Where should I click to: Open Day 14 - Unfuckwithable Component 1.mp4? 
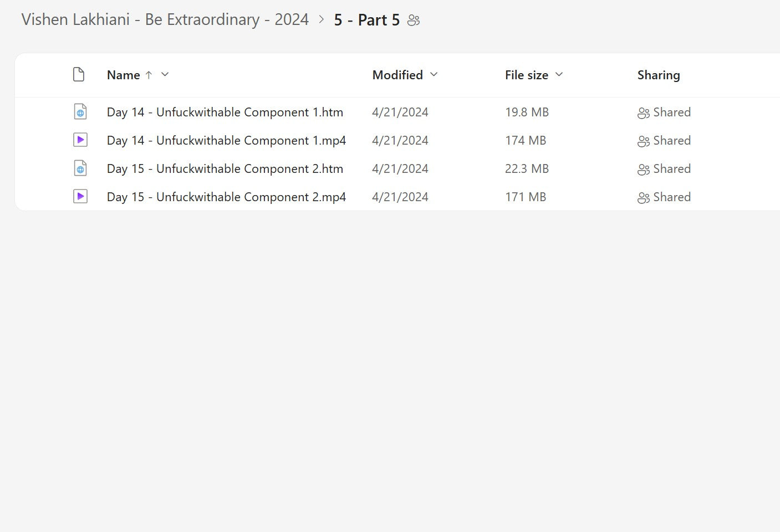[x=226, y=141]
